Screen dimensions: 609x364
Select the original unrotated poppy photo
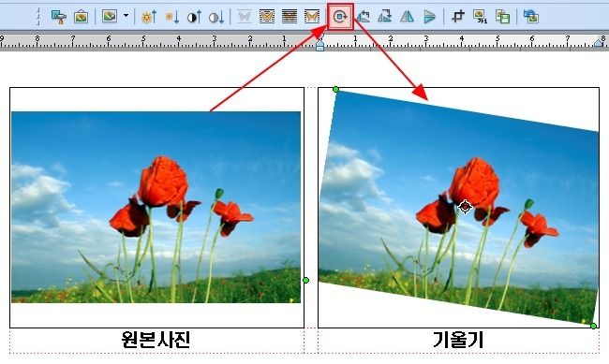click(x=156, y=207)
